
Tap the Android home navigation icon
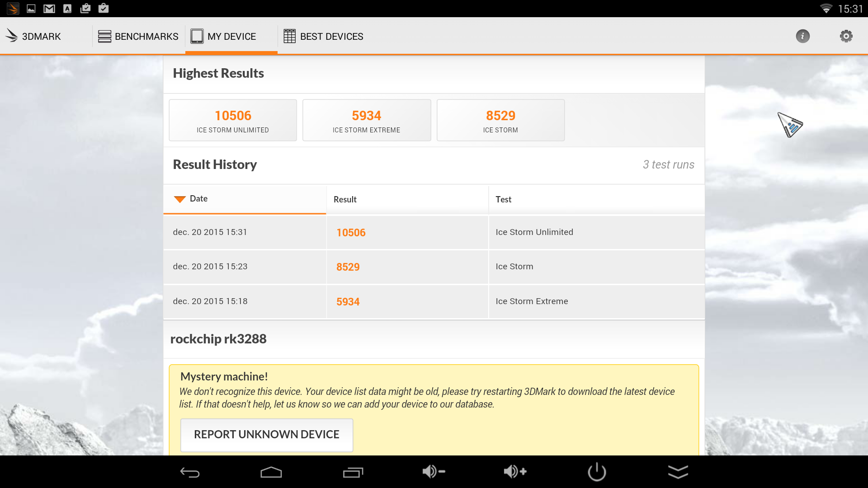point(271,472)
